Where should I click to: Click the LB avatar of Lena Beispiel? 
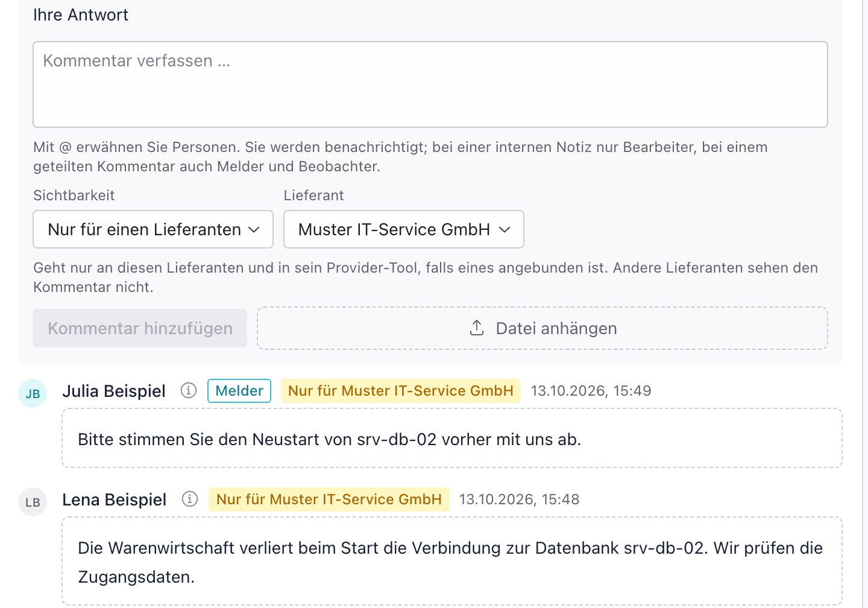click(33, 502)
